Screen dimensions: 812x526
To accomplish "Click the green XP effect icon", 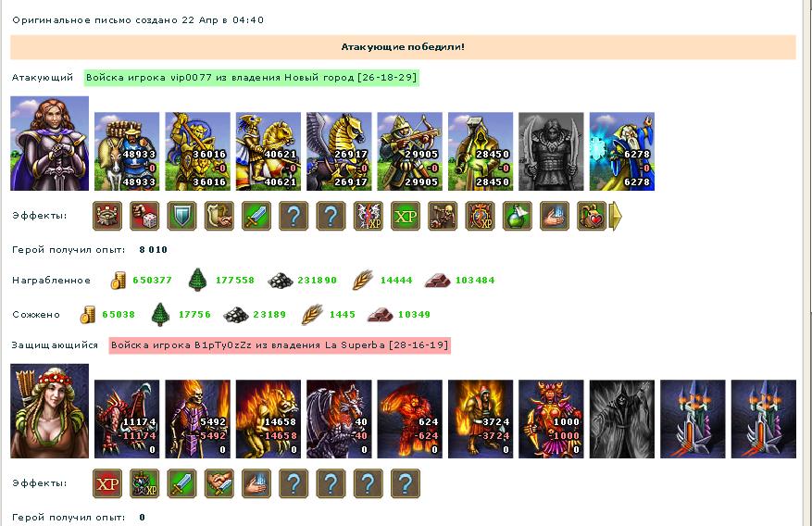I will coord(406,216).
